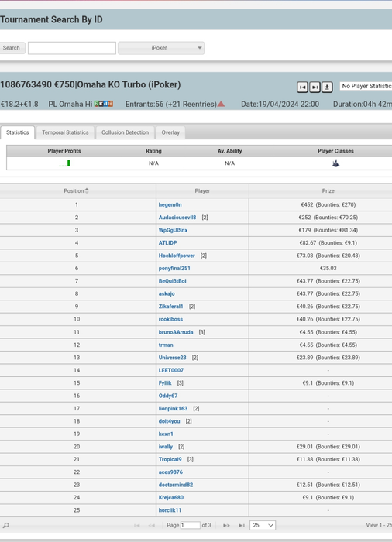Open player Universe23's profile

(x=172, y=358)
